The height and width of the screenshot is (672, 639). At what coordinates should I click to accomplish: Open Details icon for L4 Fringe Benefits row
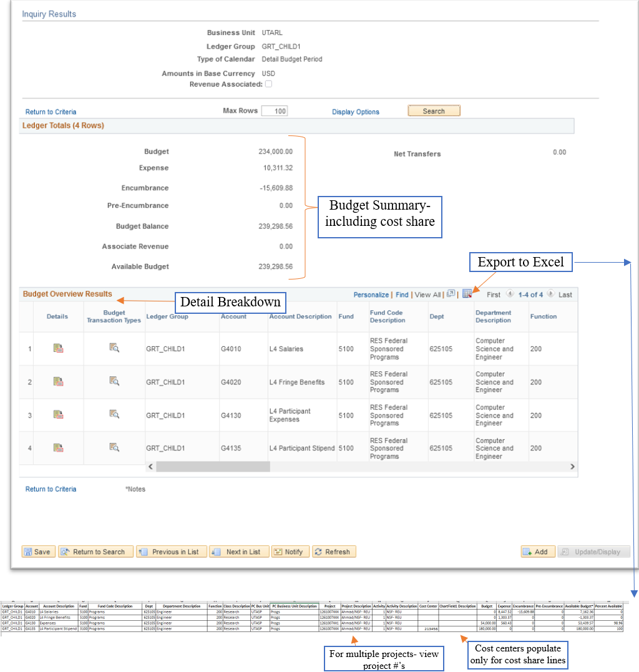(57, 381)
